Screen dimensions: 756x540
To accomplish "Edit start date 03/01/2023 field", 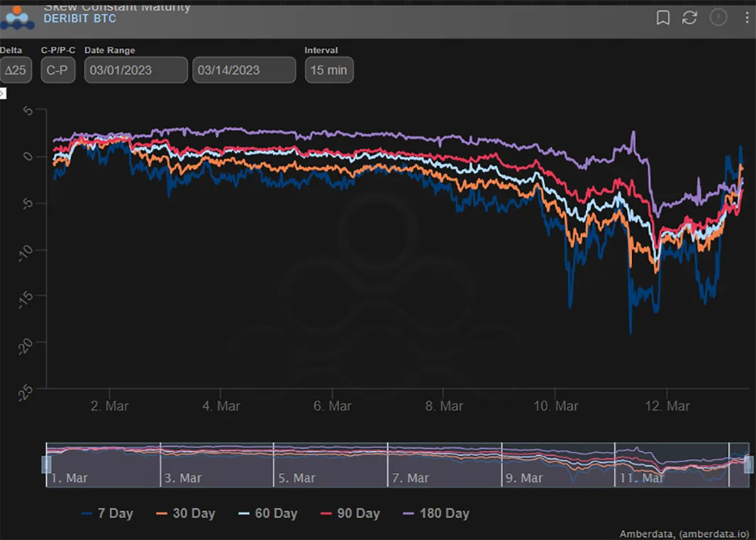I will click(136, 70).
